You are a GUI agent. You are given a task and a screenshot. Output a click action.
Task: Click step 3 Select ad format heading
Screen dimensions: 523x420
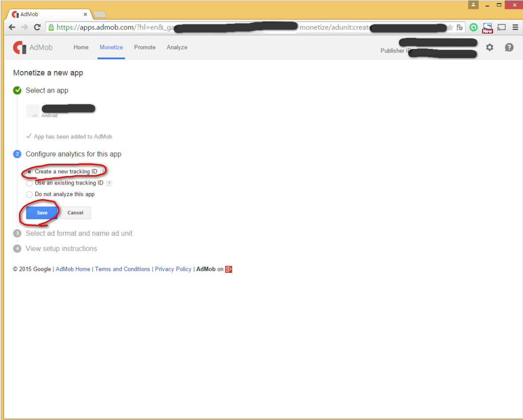click(79, 233)
